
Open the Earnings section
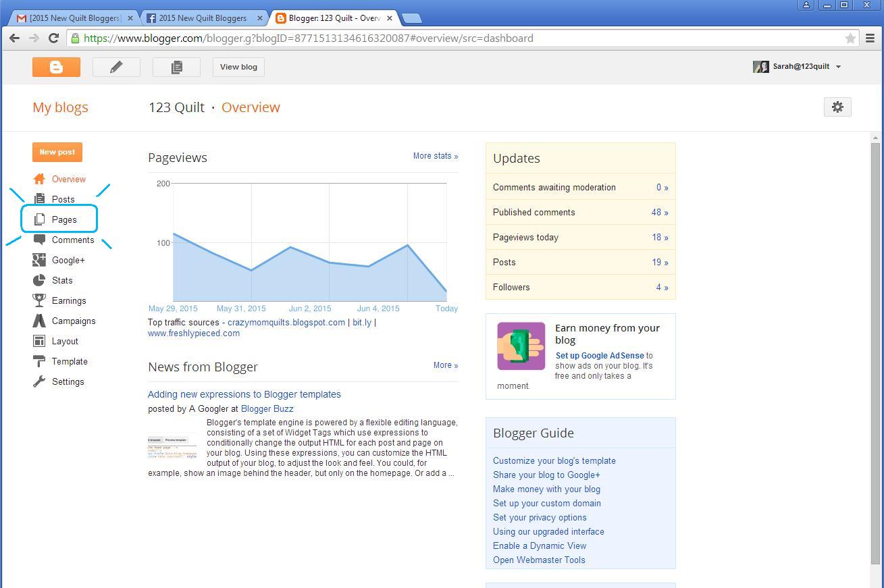tap(68, 300)
